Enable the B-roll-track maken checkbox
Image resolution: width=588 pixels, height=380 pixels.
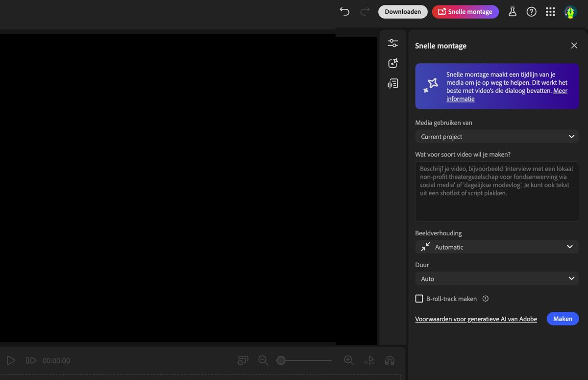point(419,298)
